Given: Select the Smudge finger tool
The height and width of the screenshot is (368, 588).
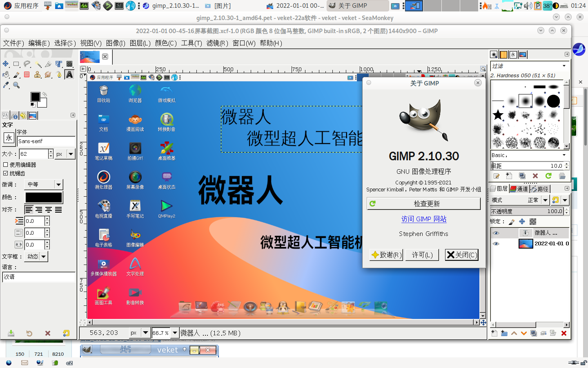Looking at the screenshot, I should [48, 74].
